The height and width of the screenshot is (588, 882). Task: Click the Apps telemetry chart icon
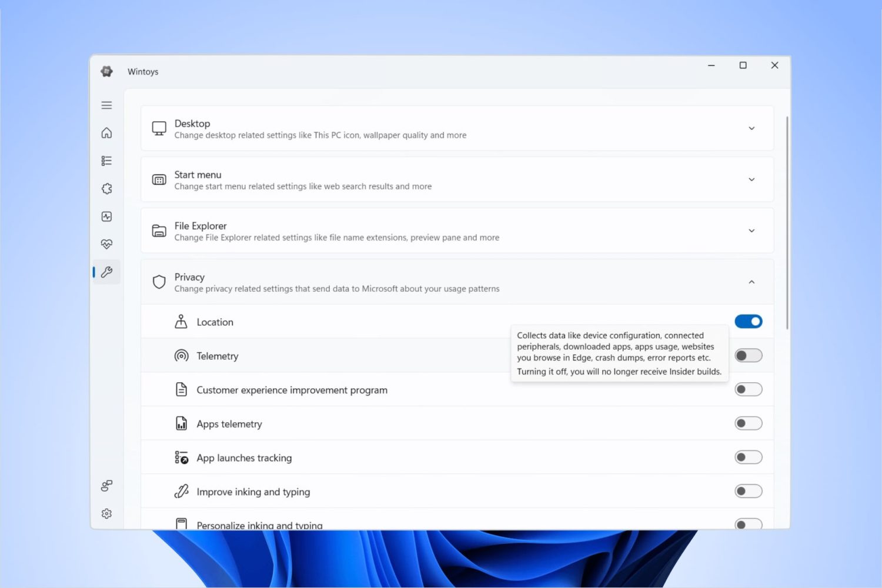click(x=181, y=423)
